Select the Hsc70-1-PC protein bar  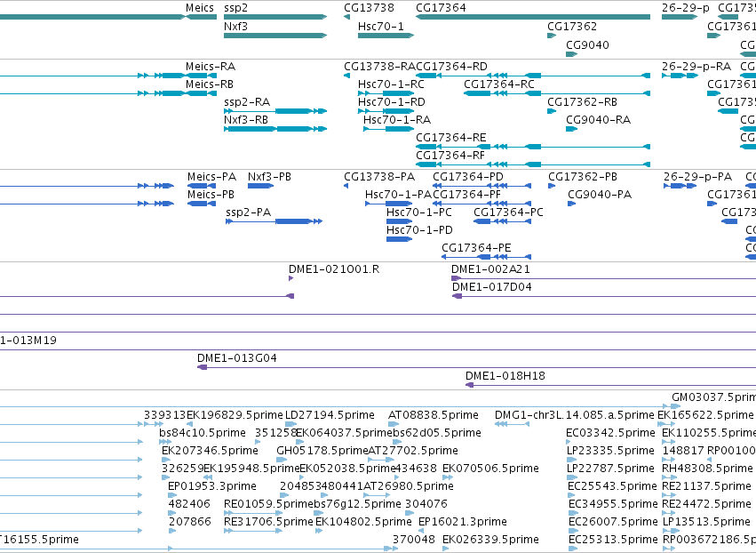pos(399,221)
